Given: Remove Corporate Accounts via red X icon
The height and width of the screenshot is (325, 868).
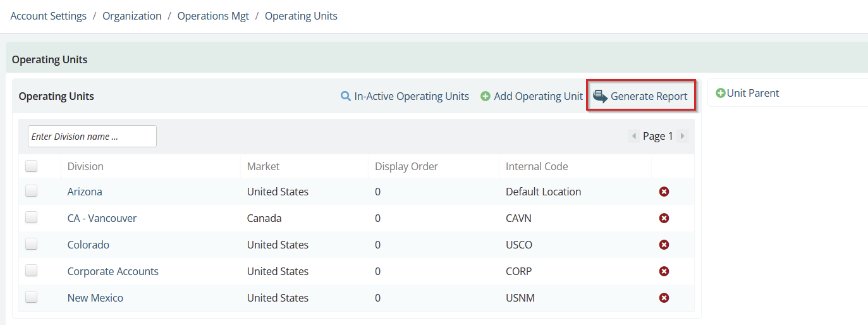Looking at the screenshot, I should point(664,271).
